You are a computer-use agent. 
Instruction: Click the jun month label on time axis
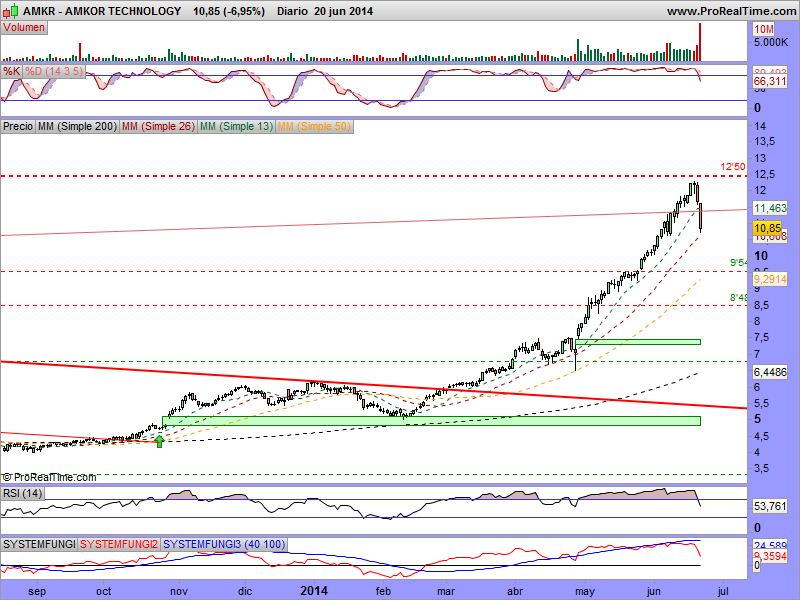(654, 591)
